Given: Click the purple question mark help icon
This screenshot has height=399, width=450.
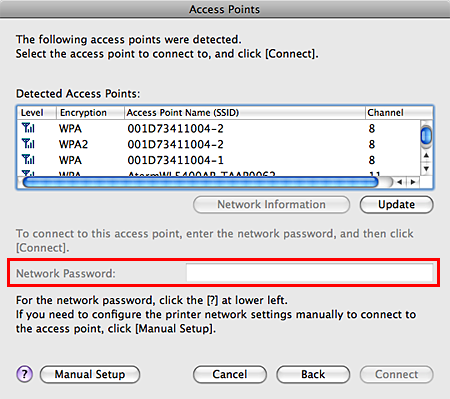Looking at the screenshot, I should [x=24, y=374].
